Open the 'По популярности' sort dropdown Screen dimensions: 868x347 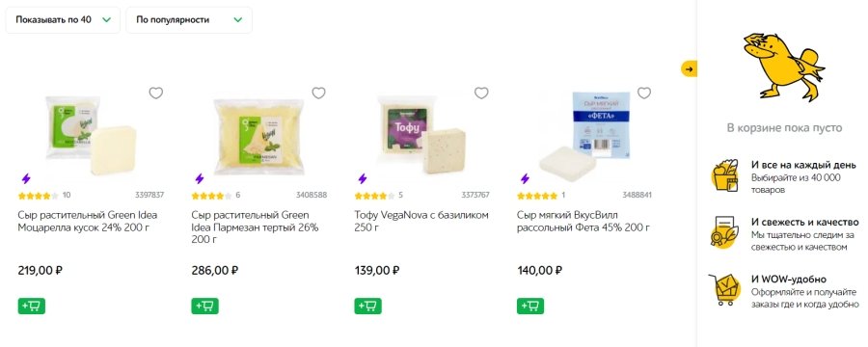(189, 20)
